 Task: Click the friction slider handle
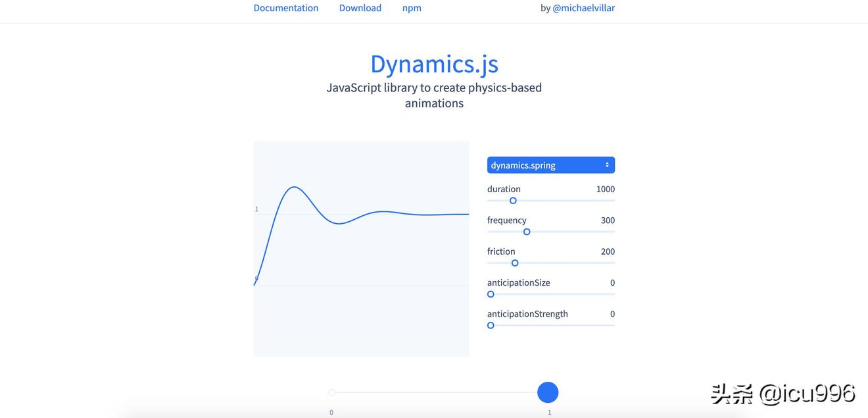tap(515, 263)
